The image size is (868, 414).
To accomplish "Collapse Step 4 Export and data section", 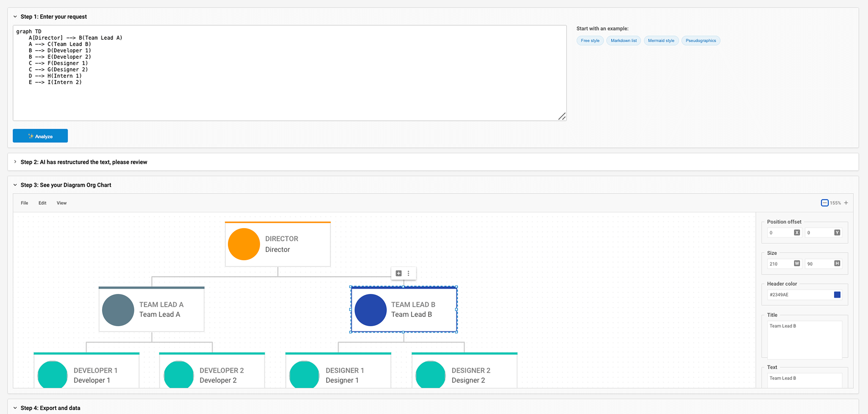I will click(15, 408).
